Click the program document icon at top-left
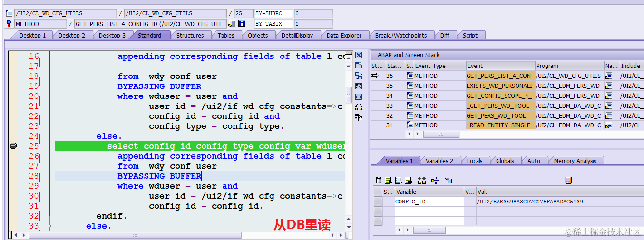 click(9, 13)
